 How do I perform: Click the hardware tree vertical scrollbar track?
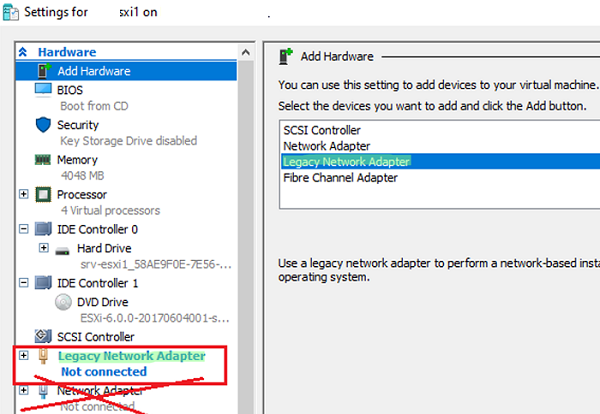[246, 237]
